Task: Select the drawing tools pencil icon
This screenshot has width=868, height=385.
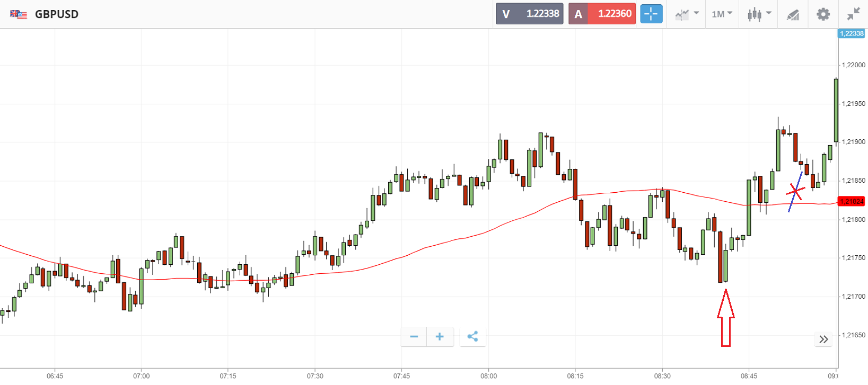Action: point(793,15)
